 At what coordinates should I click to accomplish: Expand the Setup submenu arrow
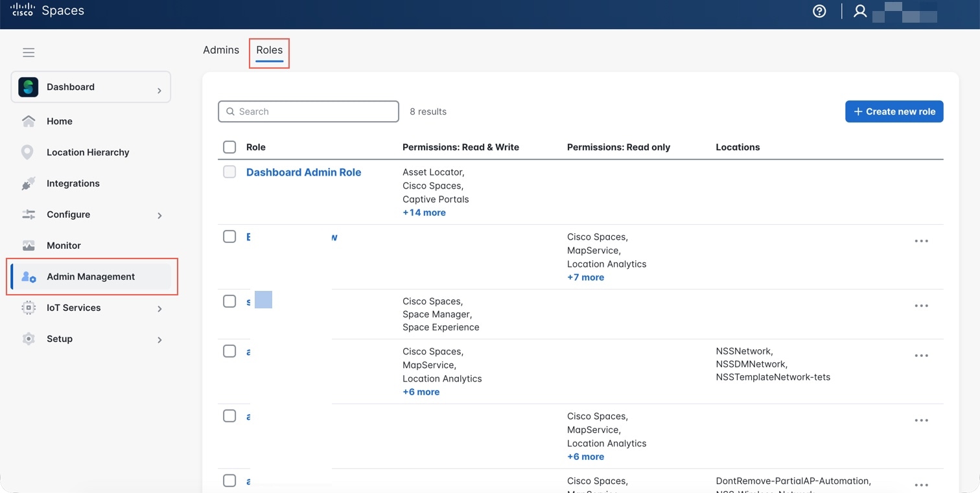point(159,339)
